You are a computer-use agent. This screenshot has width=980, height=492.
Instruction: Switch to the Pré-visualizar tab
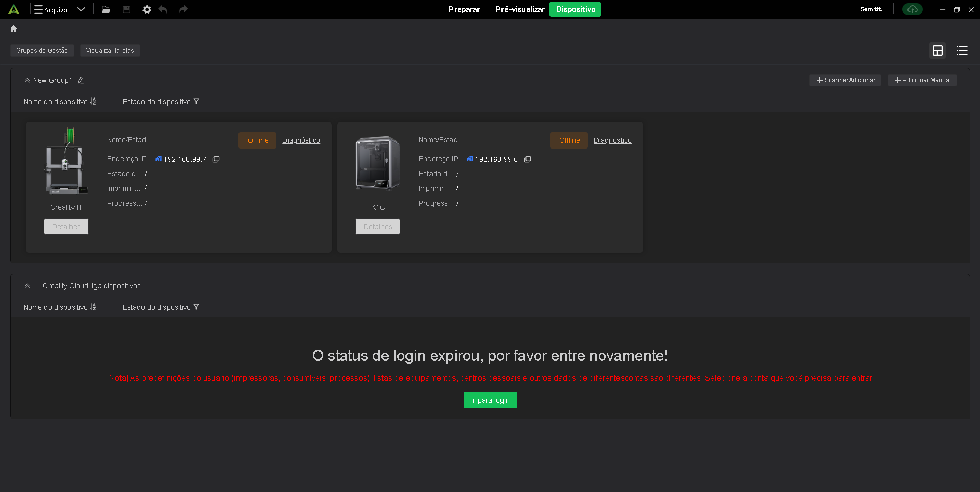pyautogui.click(x=520, y=9)
